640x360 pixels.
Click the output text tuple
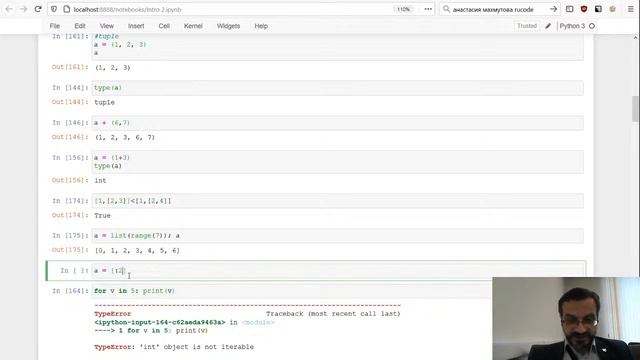click(104, 102)
